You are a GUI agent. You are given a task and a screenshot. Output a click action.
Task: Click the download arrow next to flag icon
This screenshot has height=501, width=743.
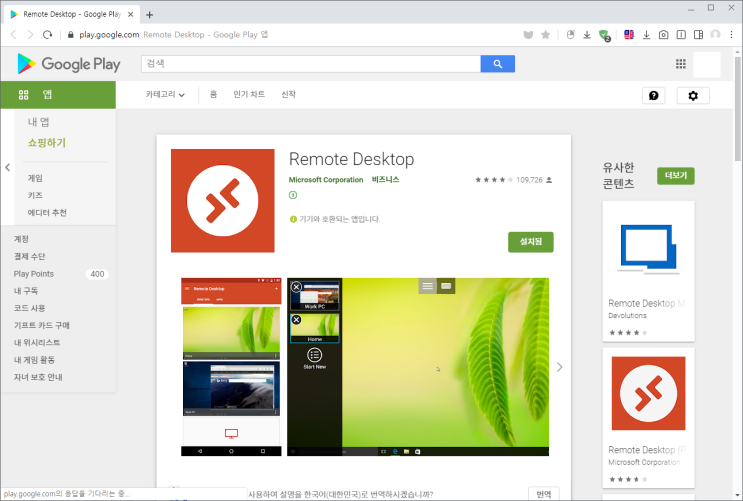(x=646, y=35)
